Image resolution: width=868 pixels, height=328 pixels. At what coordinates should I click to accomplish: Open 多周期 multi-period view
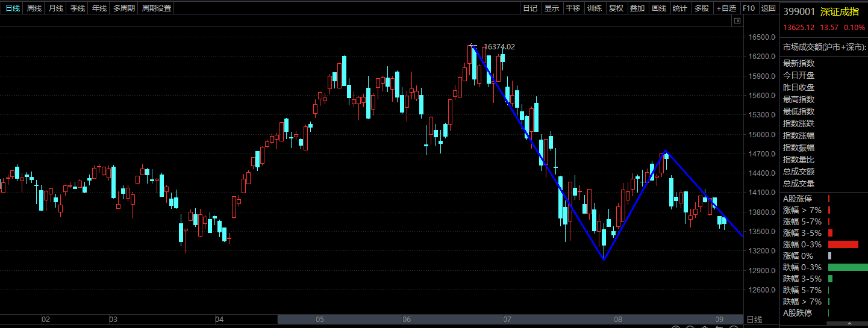point(125,8)
